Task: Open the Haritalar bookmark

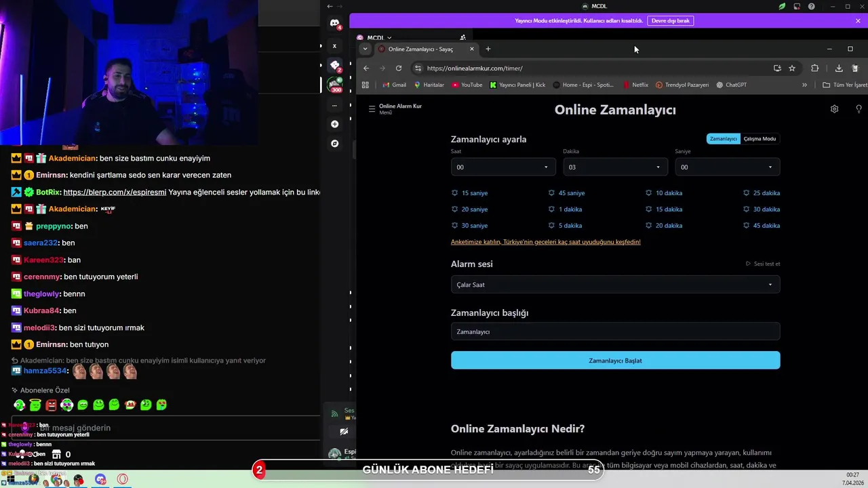Action: tap(429, 85)
